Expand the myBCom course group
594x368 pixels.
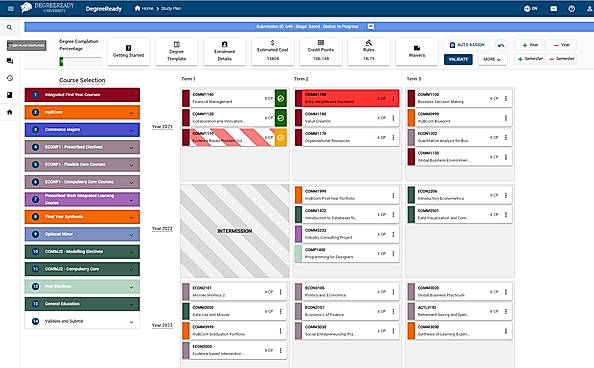(x=82, y=112)
